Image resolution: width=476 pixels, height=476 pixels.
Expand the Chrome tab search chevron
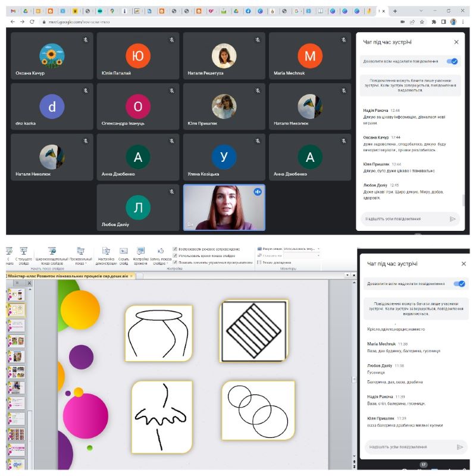tap(421, 11)
